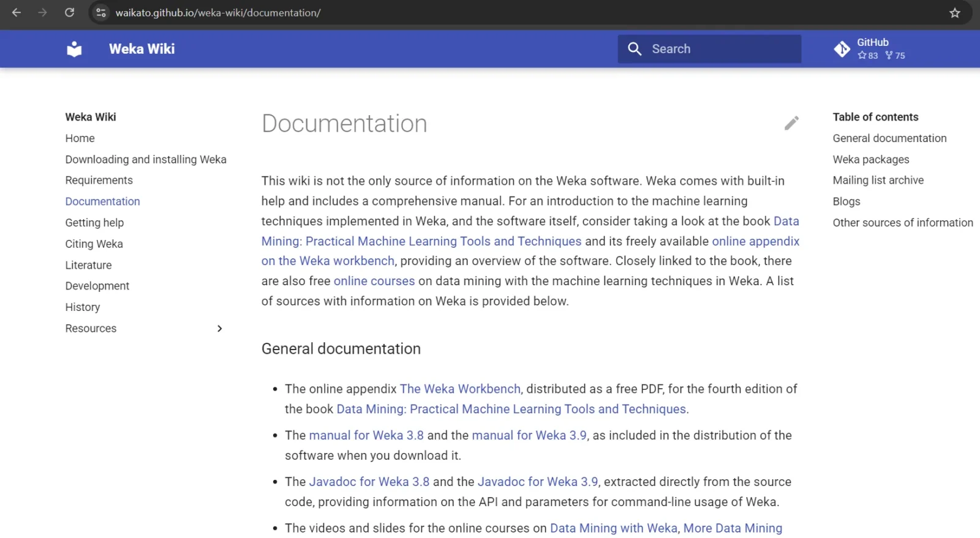This screenshot has height=538, width=980.
Task: Click the search magnifier icon
Action: 635,49
